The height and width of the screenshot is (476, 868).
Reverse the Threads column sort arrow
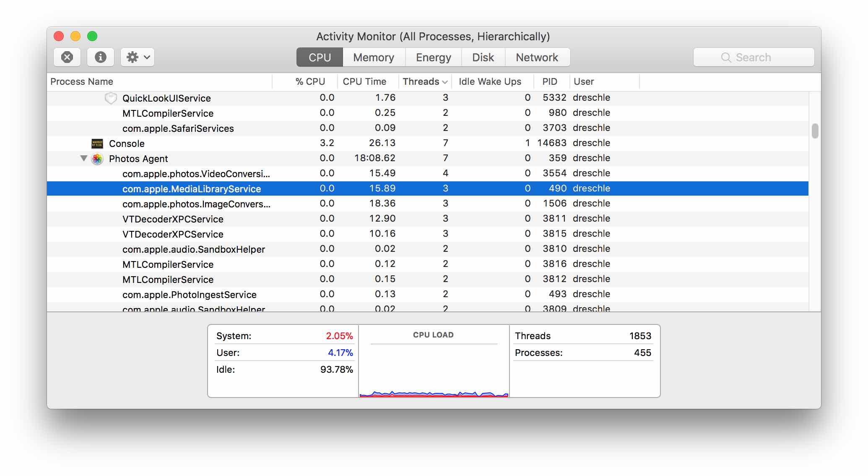(445, 82)
